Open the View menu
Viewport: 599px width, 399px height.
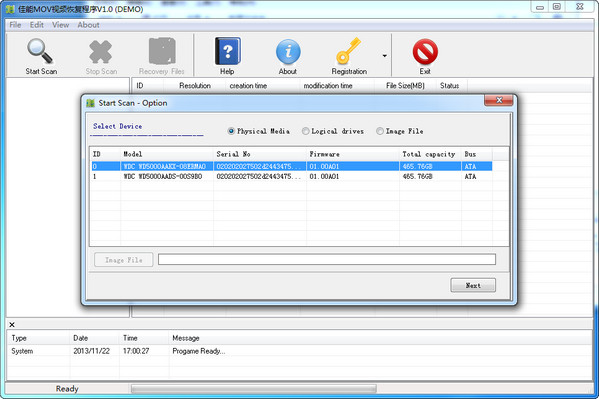pos(60,25)
